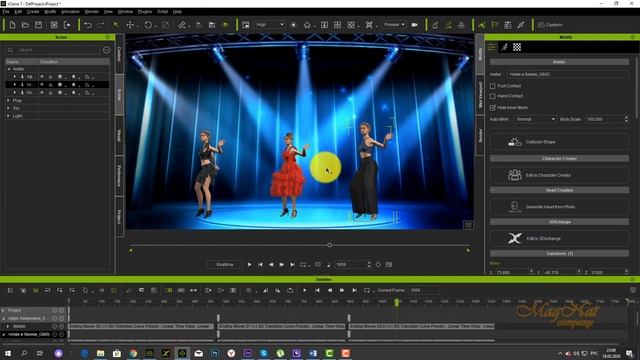Image resolution: width=640 pixels, height=360 pixels.
Task: Toggle lock icon for third avatar row
Action: (51, 93)
